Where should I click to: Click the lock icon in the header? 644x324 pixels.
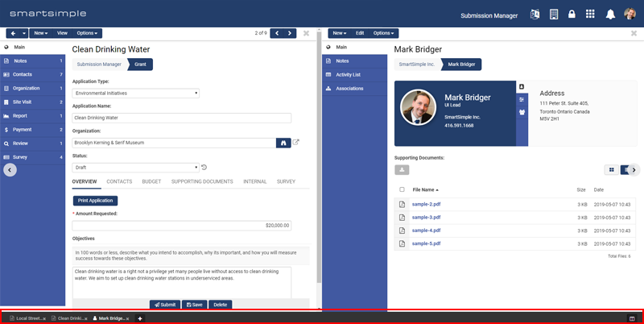[x=572, y=15]
